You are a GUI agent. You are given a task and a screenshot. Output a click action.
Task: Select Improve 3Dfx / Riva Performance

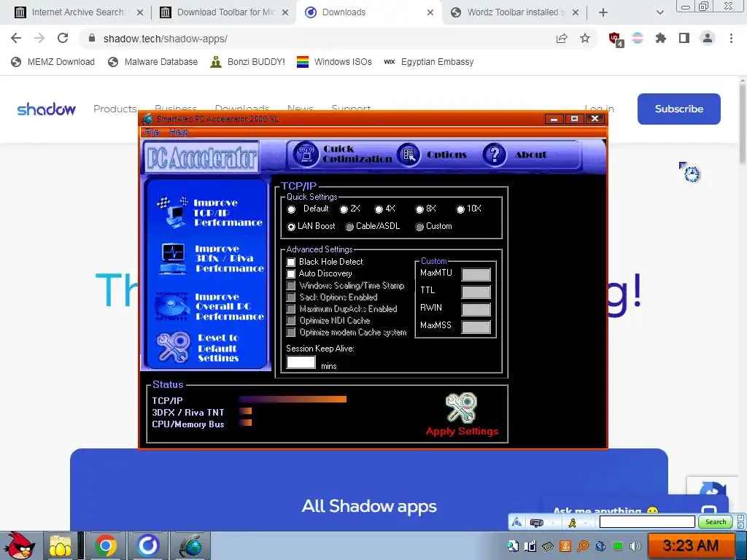(212, 259)
